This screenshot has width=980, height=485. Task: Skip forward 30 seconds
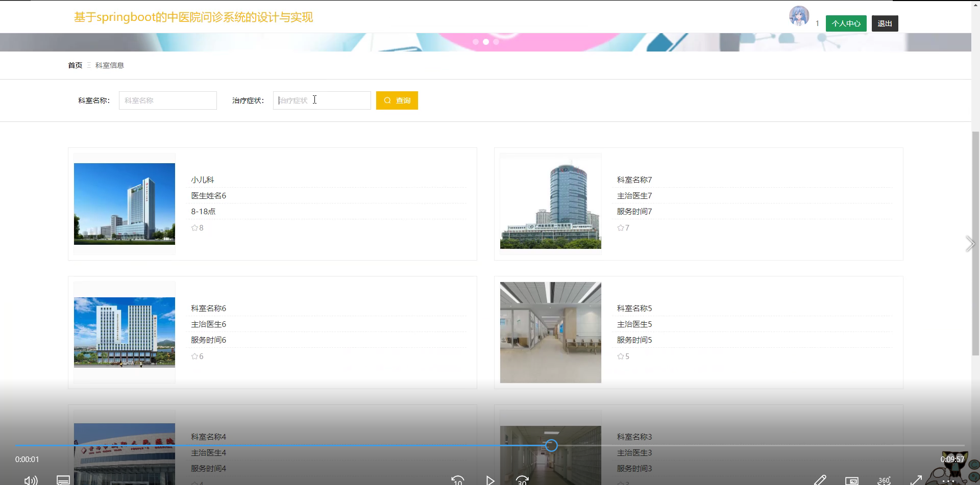click(x=522, y=480)
